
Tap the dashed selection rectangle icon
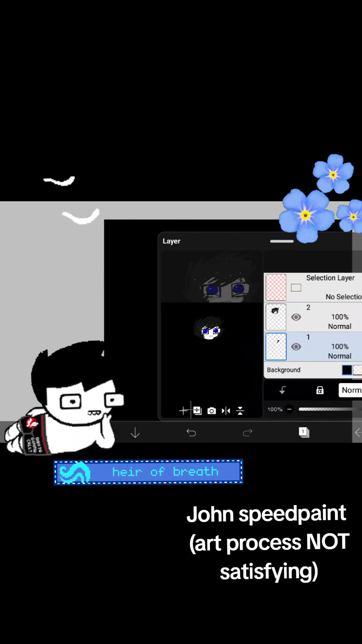click(x=296, y=288)
